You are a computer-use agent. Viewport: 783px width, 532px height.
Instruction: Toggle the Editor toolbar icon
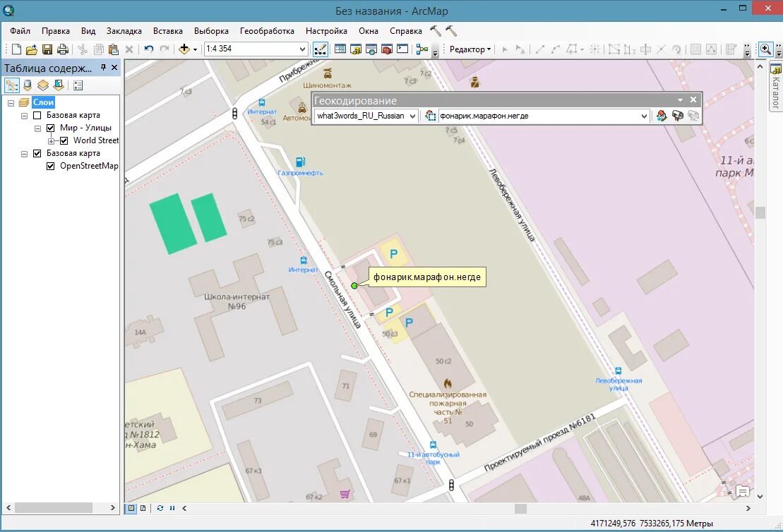[320, 49]
